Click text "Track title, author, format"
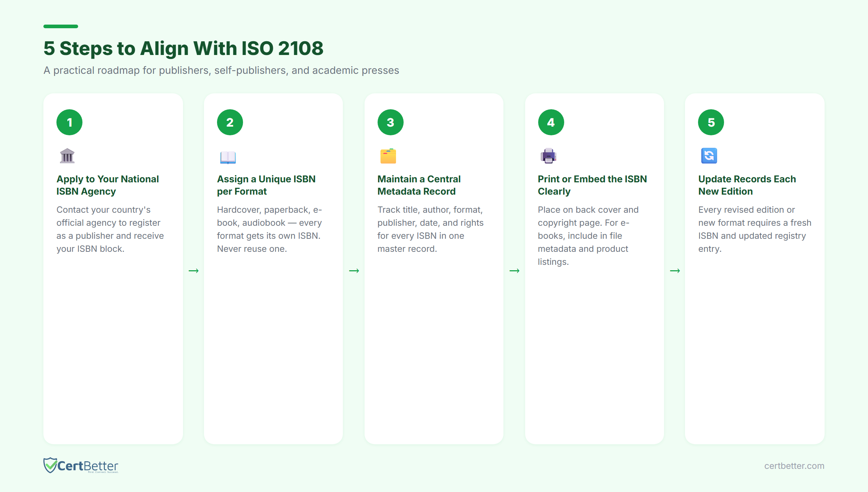Image resolution: width=868 pixels, height=492 pixels. [x=430, y=210]
